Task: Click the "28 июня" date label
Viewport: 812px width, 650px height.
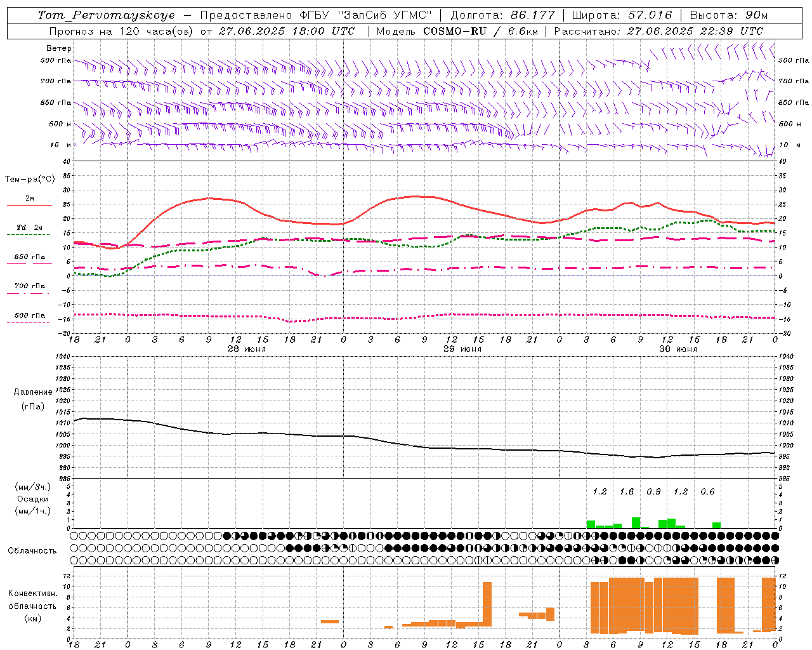Action: point(247,349)
